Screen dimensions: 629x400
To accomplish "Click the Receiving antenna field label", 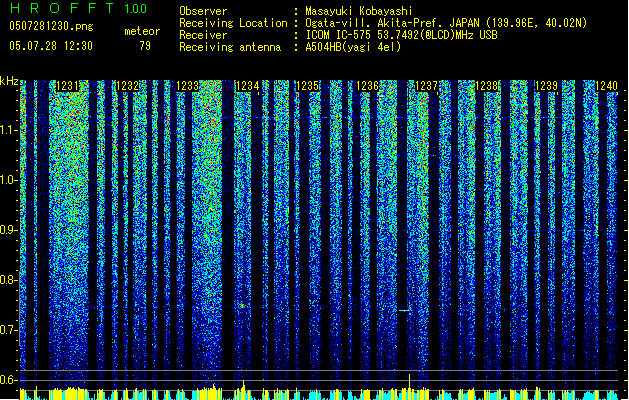I will pyautogui.click(x=230, y=47).
